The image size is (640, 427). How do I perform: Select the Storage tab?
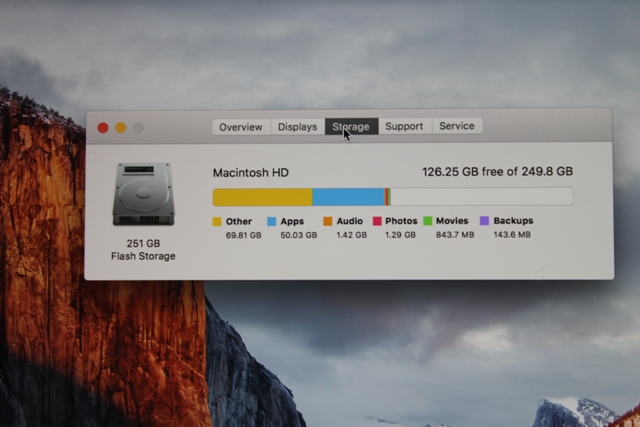(x=351, y=127)
